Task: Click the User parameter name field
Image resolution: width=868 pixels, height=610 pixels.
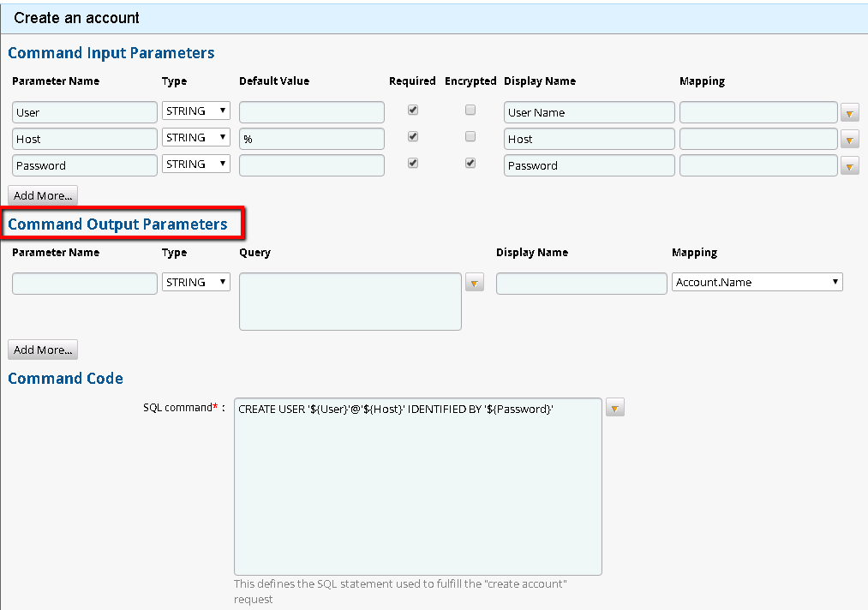Action: tap(83, 111)
